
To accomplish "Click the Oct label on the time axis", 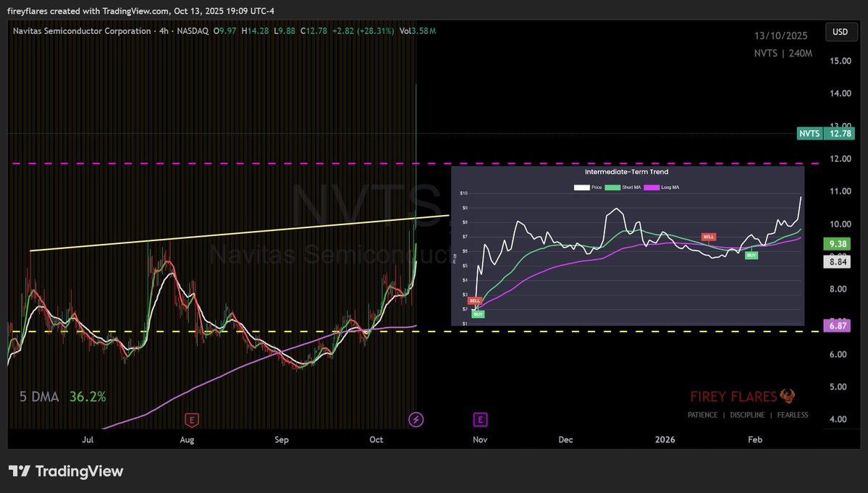I will pos(376,440).
